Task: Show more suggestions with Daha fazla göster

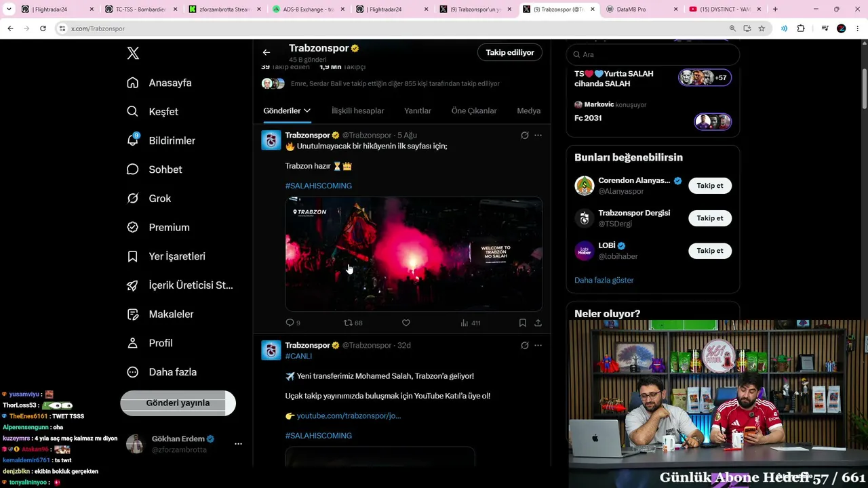Action: point(604,280)
